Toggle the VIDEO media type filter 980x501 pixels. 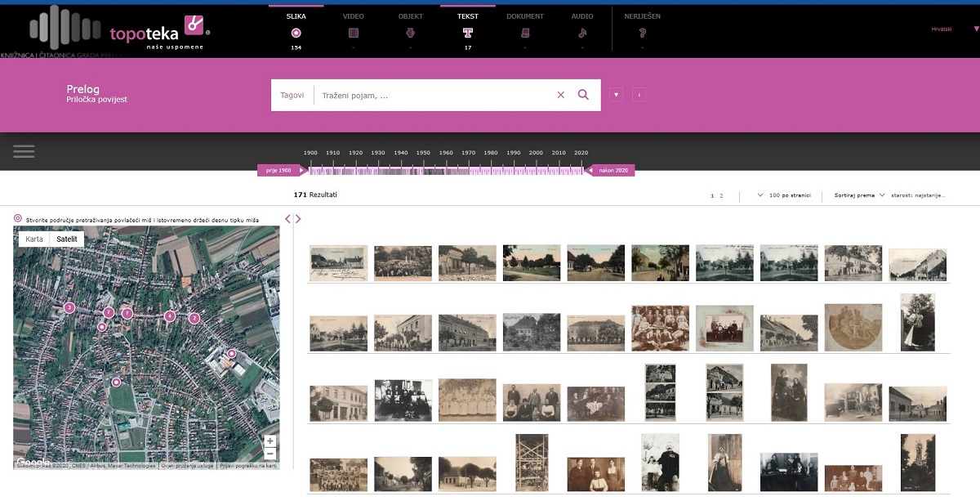[354, 33]
